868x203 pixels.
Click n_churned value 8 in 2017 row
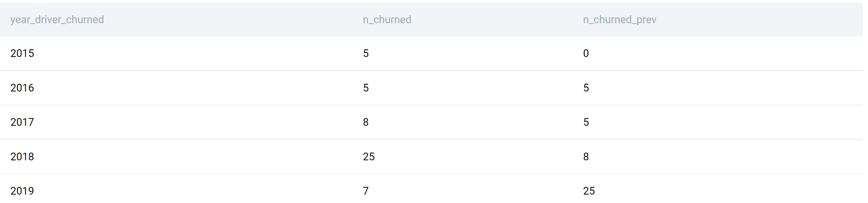pos(366,122)
